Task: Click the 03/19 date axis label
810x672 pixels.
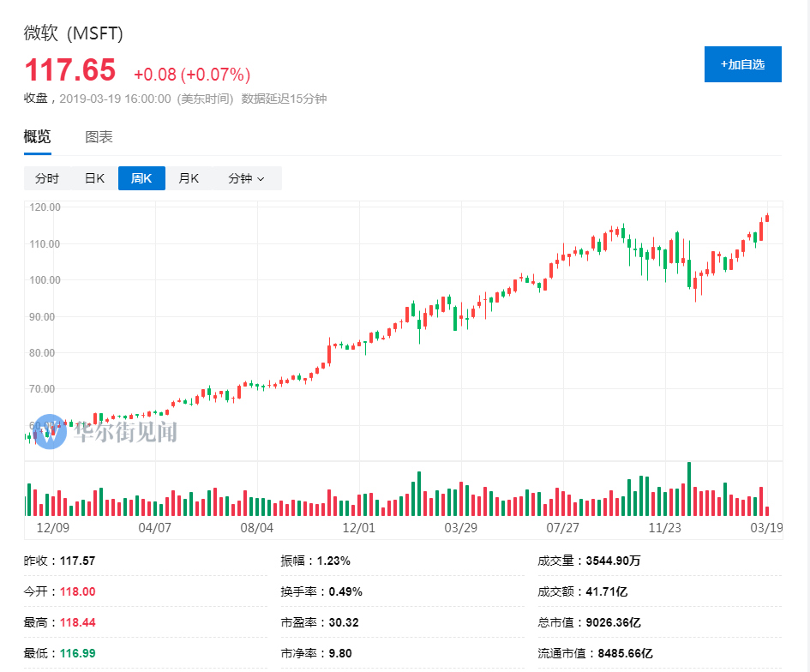Action: coord(766,528)
